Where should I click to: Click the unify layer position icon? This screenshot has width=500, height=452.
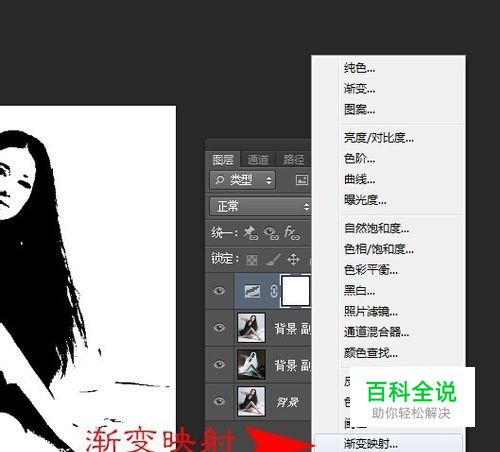click(x=251, y=233)
